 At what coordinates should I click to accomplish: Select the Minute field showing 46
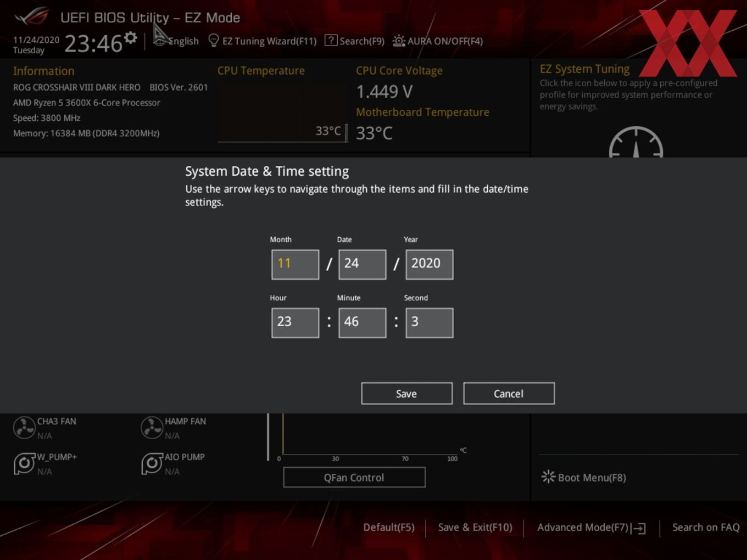[x=362, y=322]
